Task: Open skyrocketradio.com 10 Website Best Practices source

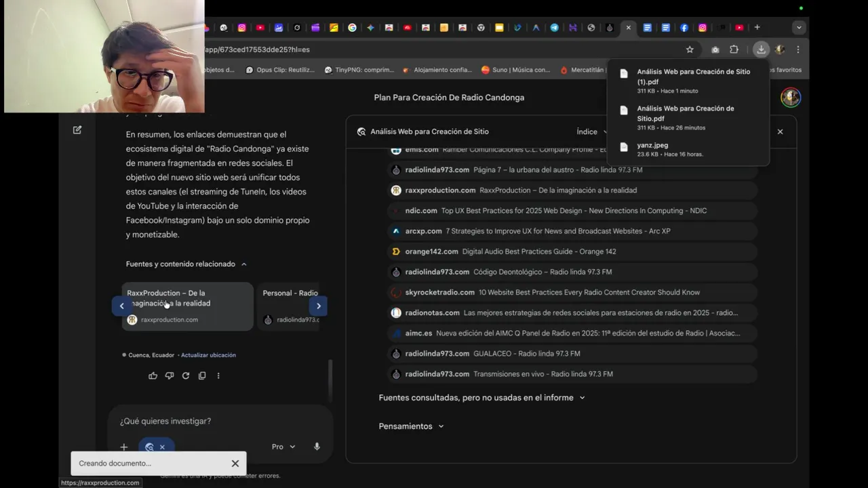Action: pyautogui.click(x=571, y=292)
